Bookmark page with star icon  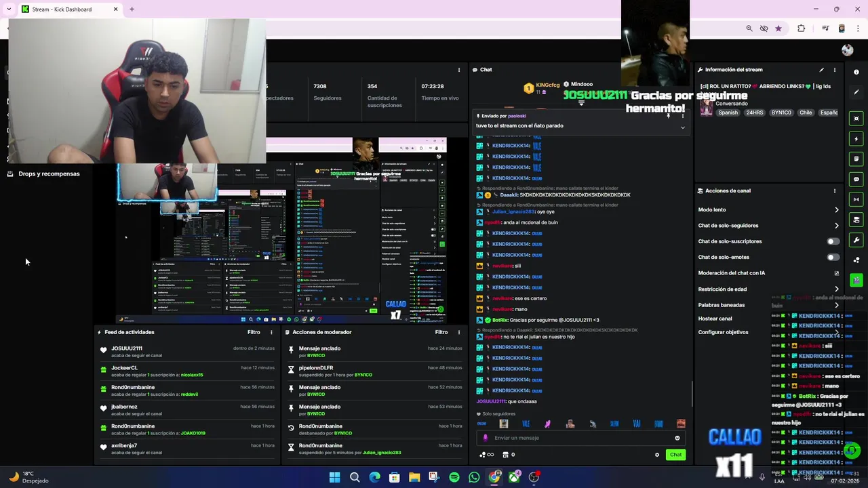(778, 28)
